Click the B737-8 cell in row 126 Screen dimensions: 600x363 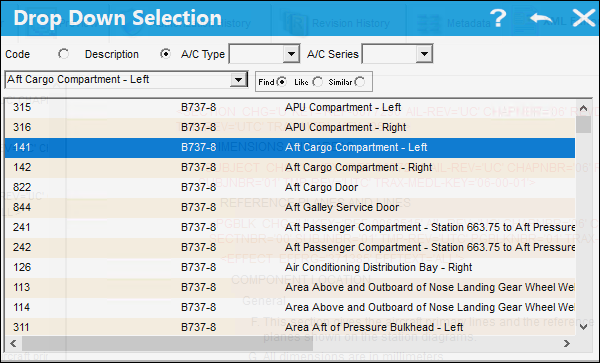199,267
